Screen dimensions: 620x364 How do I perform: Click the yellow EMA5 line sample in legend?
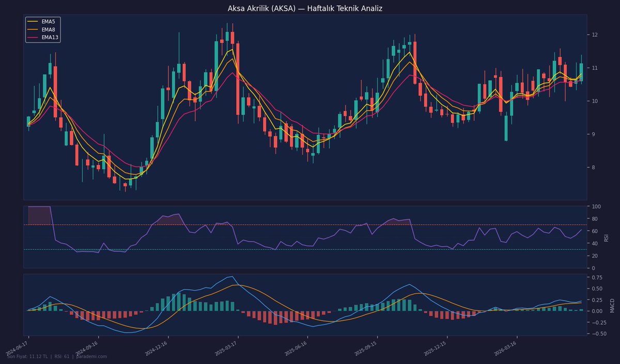(33, 22)
